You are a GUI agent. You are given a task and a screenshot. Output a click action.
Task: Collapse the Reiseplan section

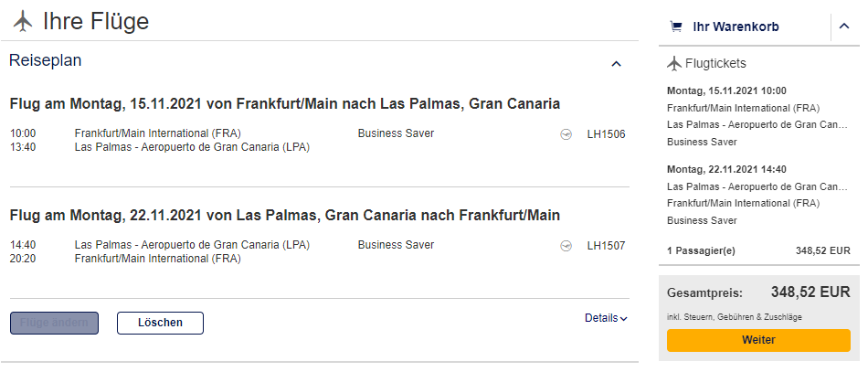(x=616, y=64)
